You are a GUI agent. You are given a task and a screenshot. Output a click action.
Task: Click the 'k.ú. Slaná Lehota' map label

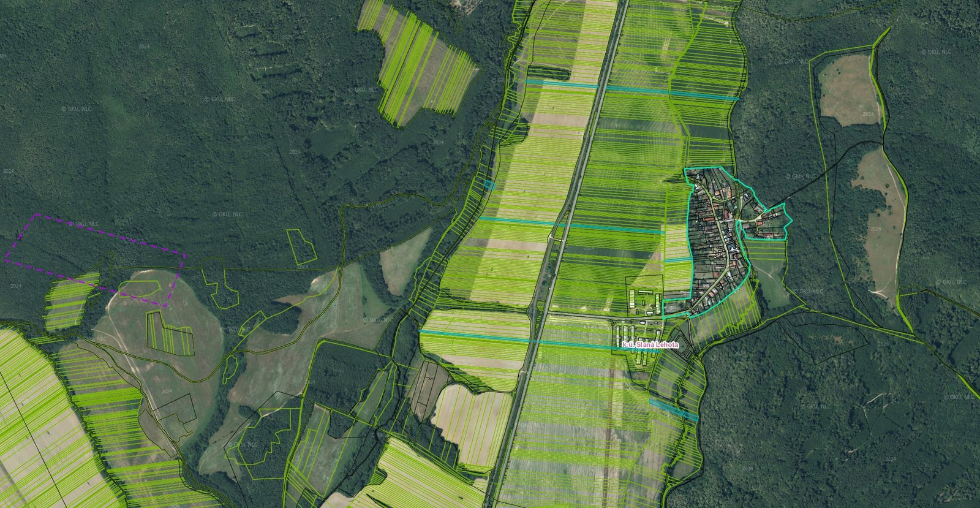point(650,345)
